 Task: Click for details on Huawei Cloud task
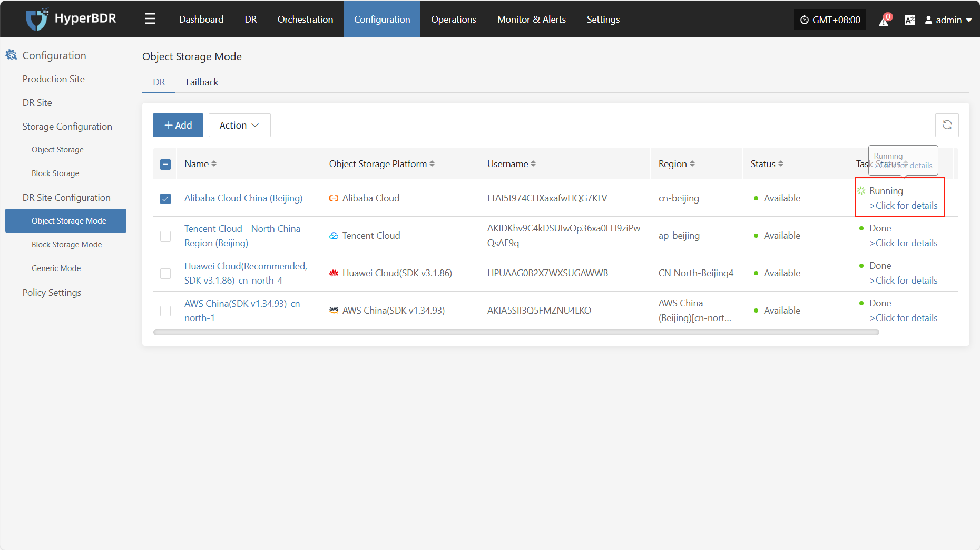coord(904,281)
